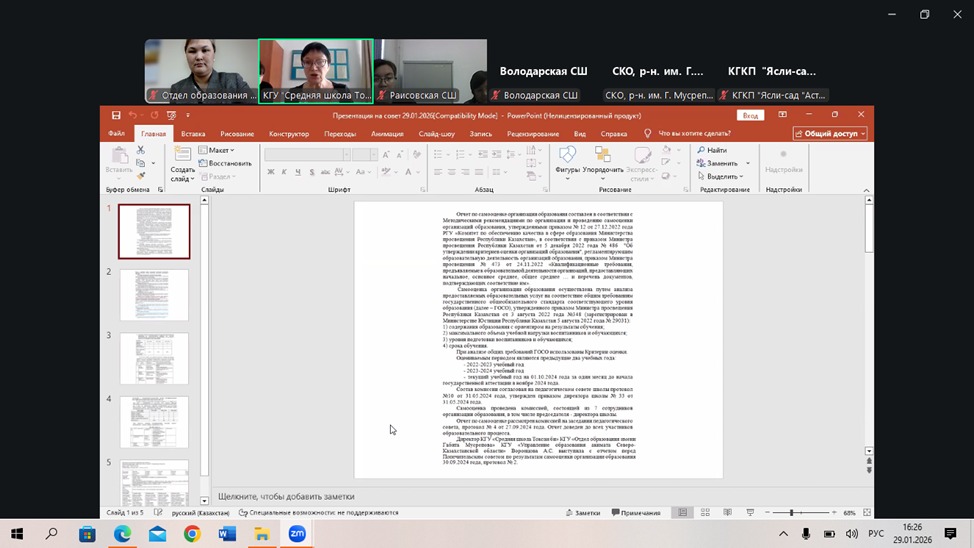974x548 pixels.
Task: Open Zoom app from taskbar
Action: pyautogui.click(x=297, y=534)
